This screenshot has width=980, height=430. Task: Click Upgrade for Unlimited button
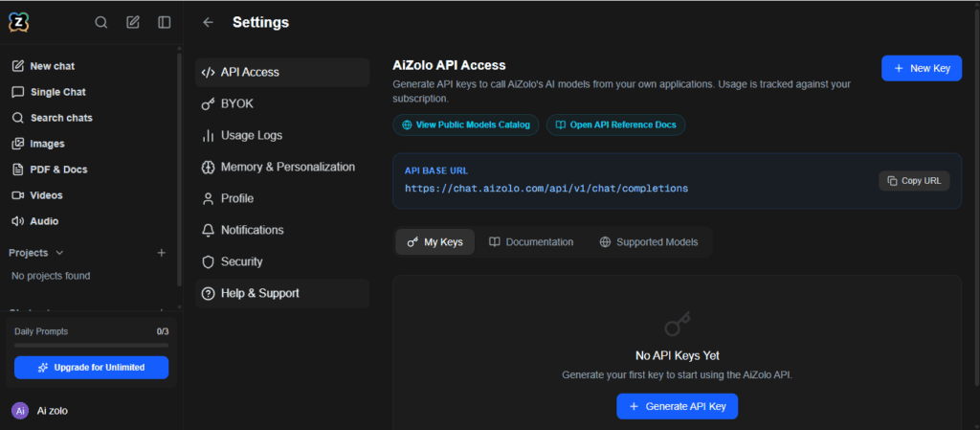click(x=91, y=368)
